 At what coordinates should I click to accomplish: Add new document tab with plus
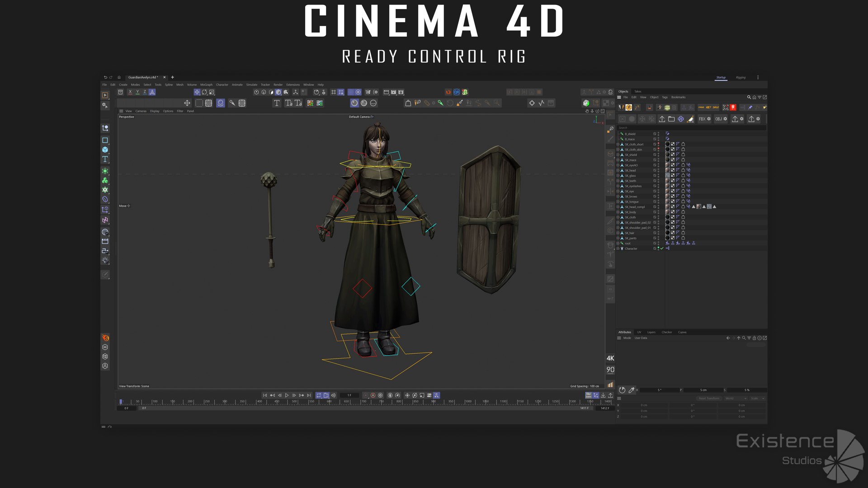(172, 77)
